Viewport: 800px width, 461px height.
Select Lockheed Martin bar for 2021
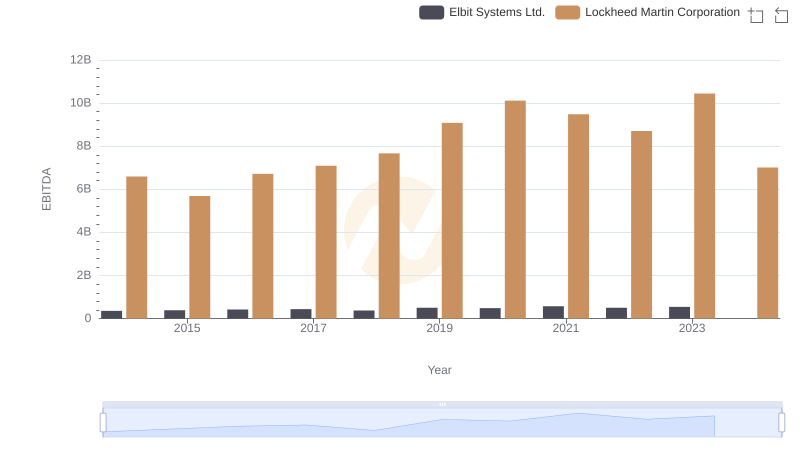tap(579, 216)
